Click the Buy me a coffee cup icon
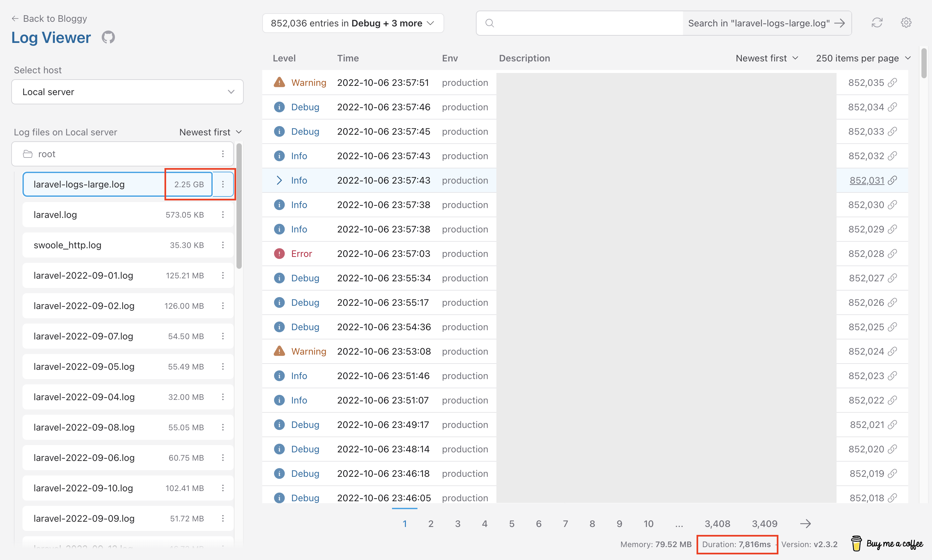 856,544
